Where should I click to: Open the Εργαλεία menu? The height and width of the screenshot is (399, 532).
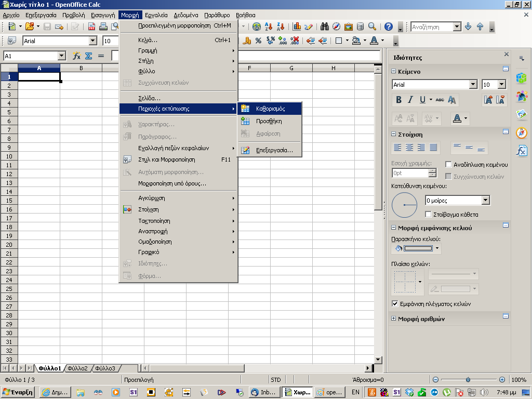tap(156, 15)
